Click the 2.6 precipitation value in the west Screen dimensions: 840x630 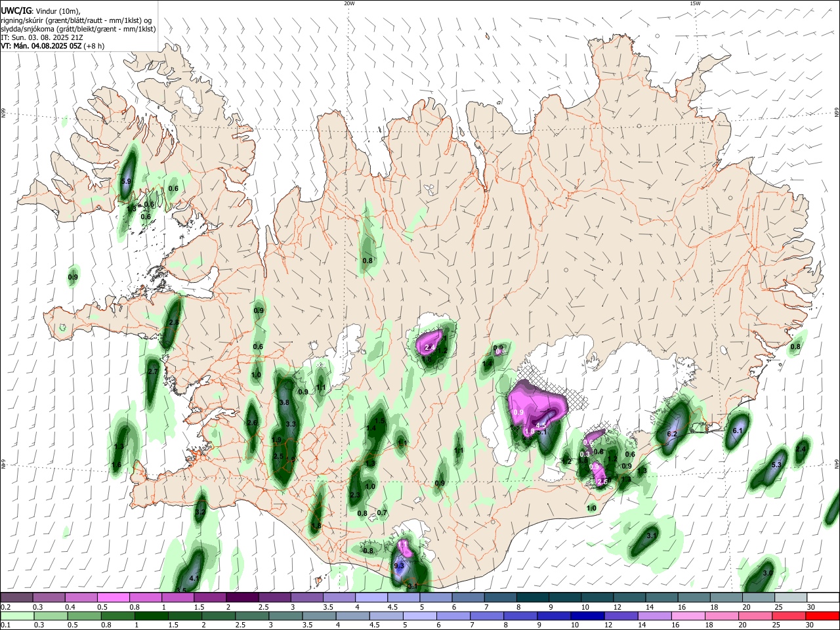252,423
